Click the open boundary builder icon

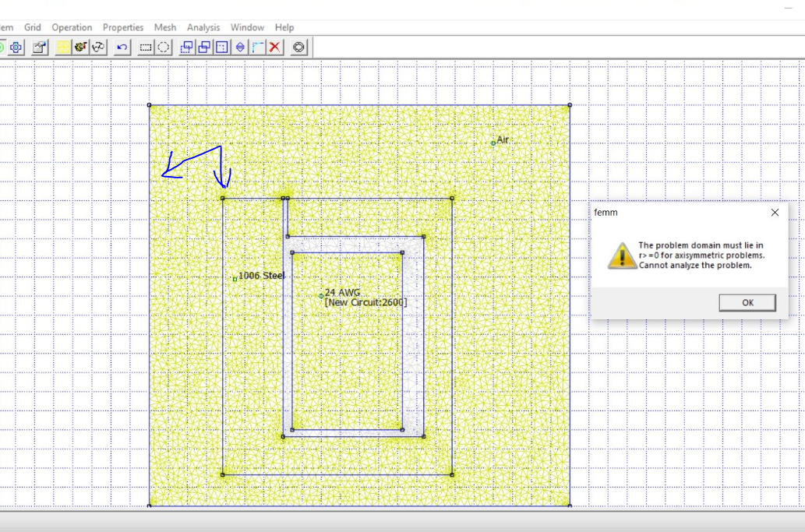click(298, 48)
